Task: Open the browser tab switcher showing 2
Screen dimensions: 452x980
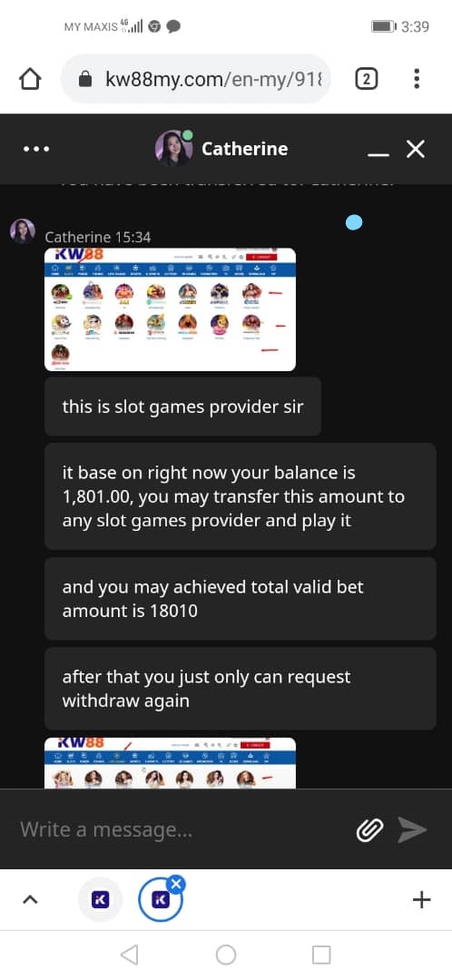Action: click(x=367, y=79)
